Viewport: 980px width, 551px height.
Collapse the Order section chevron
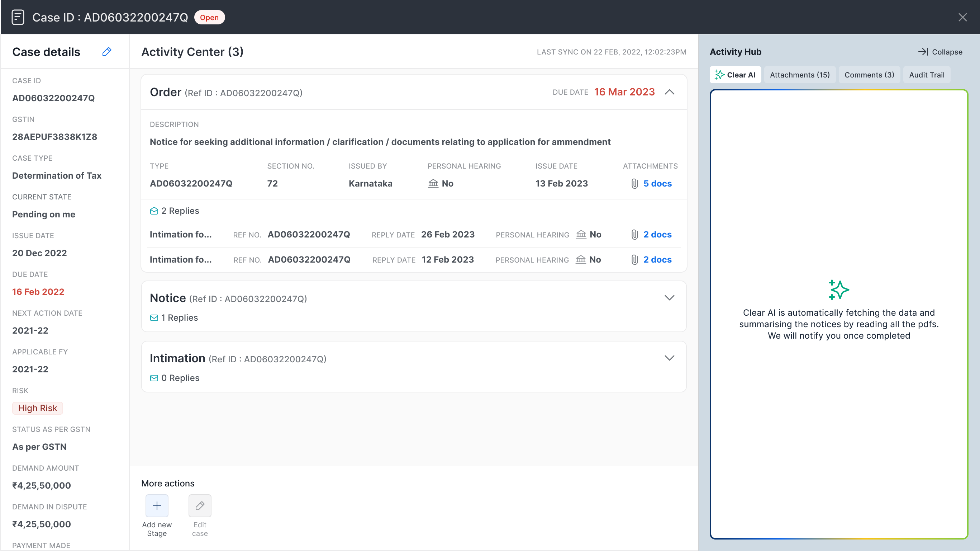[x=669, y=92]
